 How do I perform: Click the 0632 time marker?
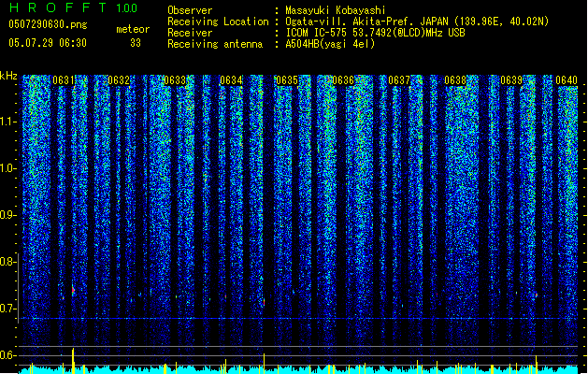(x=119, y=80)
